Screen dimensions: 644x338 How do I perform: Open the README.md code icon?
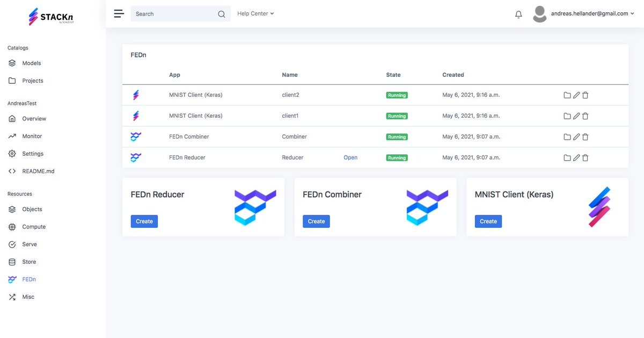point(13,171)
